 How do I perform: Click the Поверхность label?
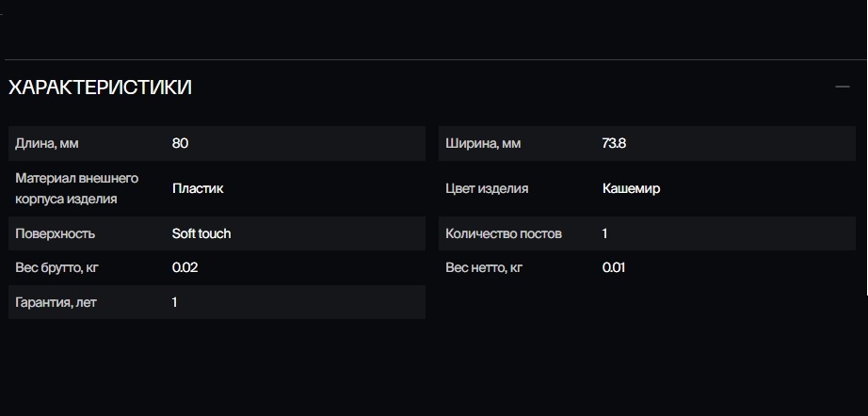[56, 233]
